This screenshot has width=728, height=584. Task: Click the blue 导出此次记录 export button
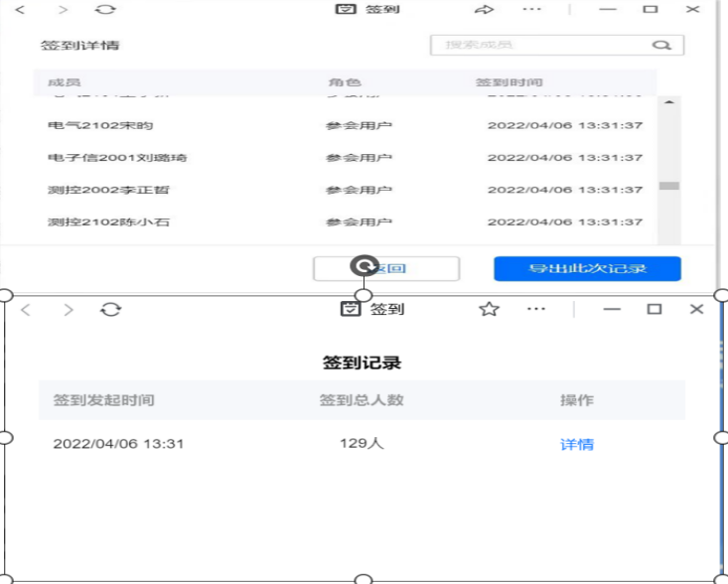(587, 268)
